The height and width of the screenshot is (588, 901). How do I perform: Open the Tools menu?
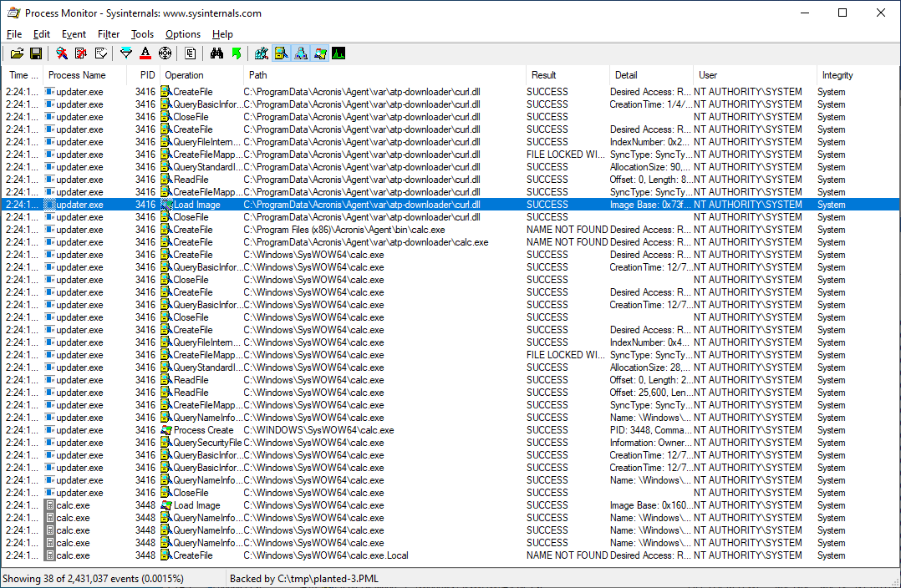[x=142, y=34]
